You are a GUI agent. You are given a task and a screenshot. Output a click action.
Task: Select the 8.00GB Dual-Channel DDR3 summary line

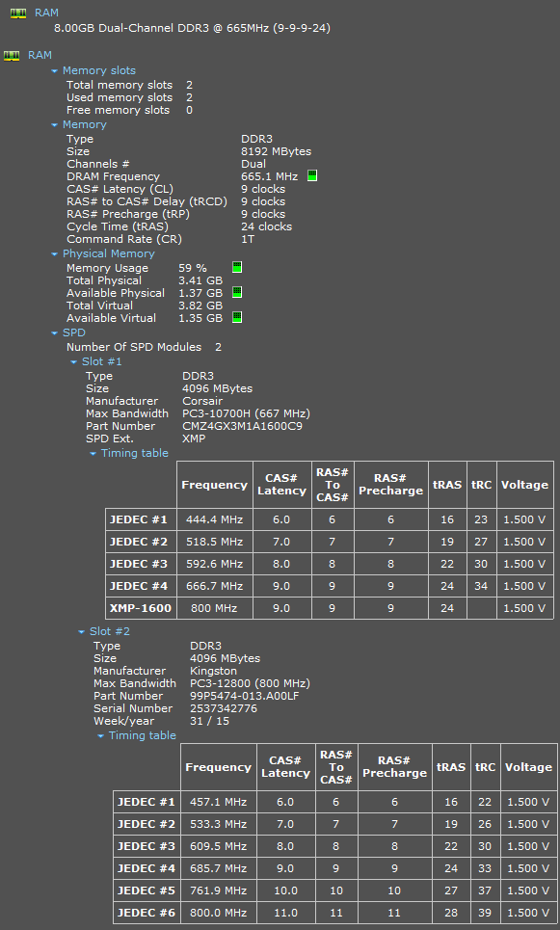coord(192,28)
